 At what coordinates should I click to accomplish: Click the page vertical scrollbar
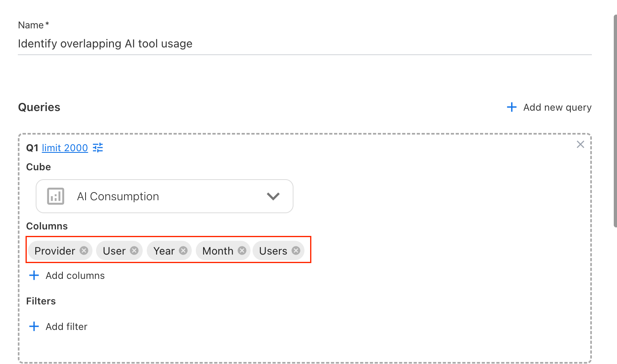tap(615, 121)
